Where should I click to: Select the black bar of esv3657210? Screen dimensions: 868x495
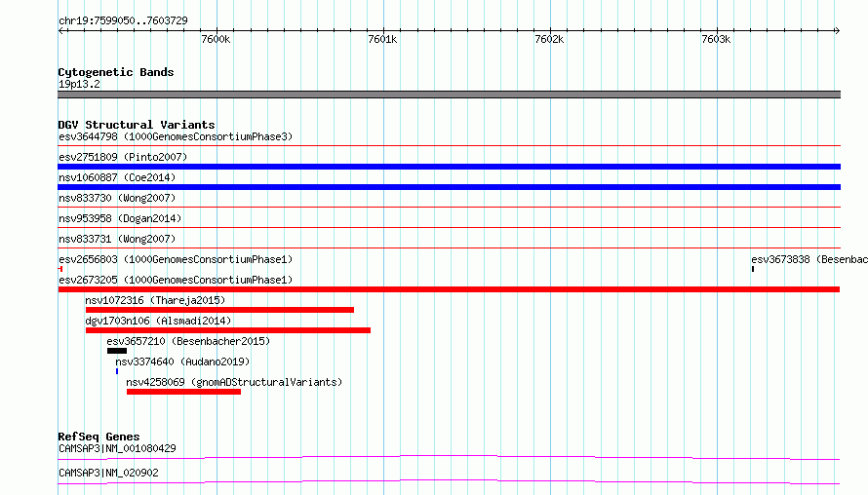pos(117,351)
